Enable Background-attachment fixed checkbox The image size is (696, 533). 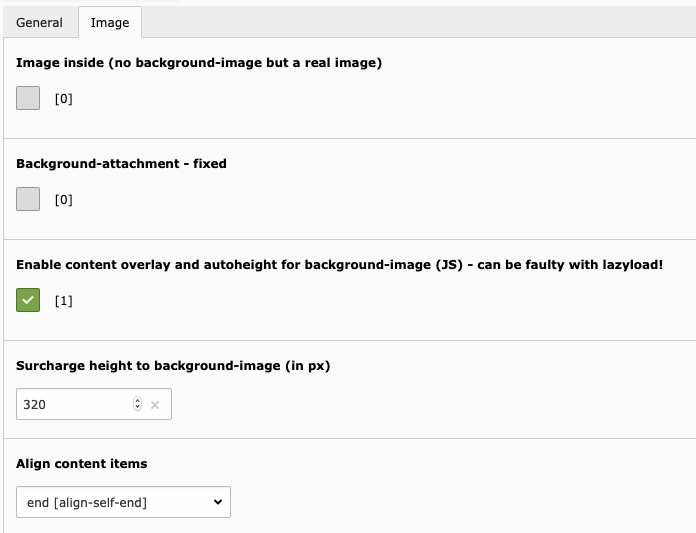click(28, 199)
